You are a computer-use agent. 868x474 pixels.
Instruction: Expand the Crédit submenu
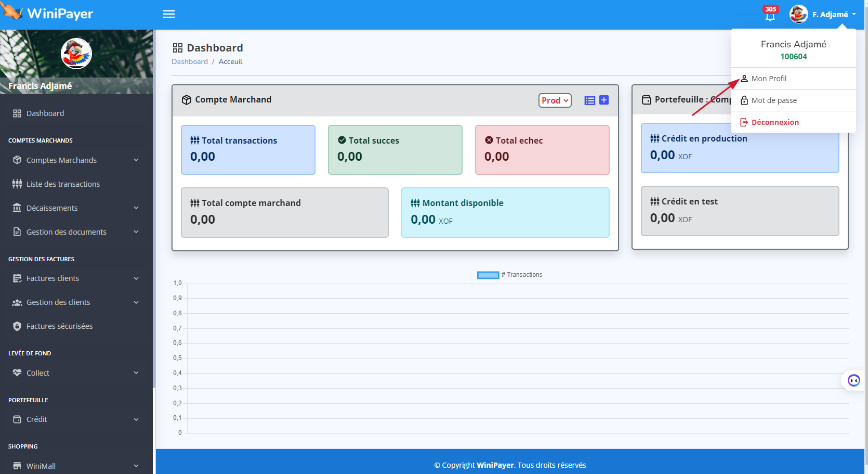coord(76,419)
